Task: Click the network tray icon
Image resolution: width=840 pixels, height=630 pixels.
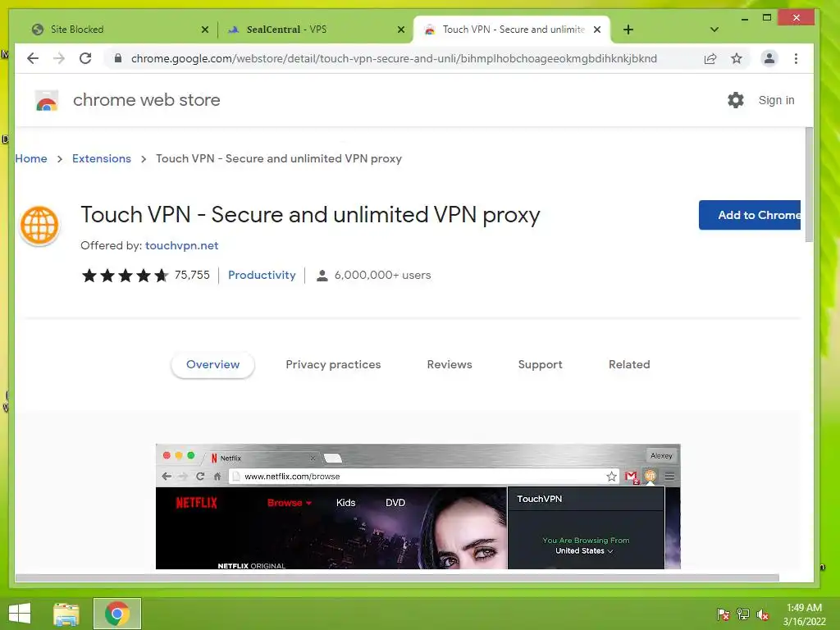Action: (x=743, y=614)
